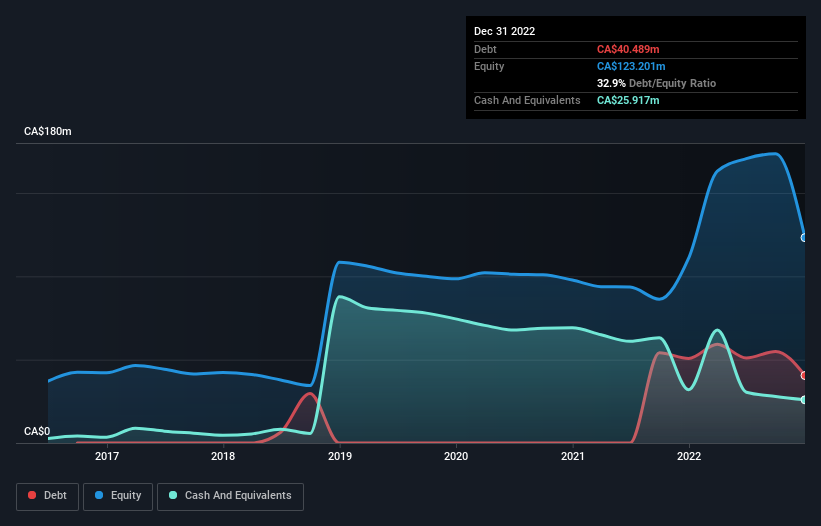821x526 pixels.
Task: Click the CA$180m y-axis label
Action: 48,131
